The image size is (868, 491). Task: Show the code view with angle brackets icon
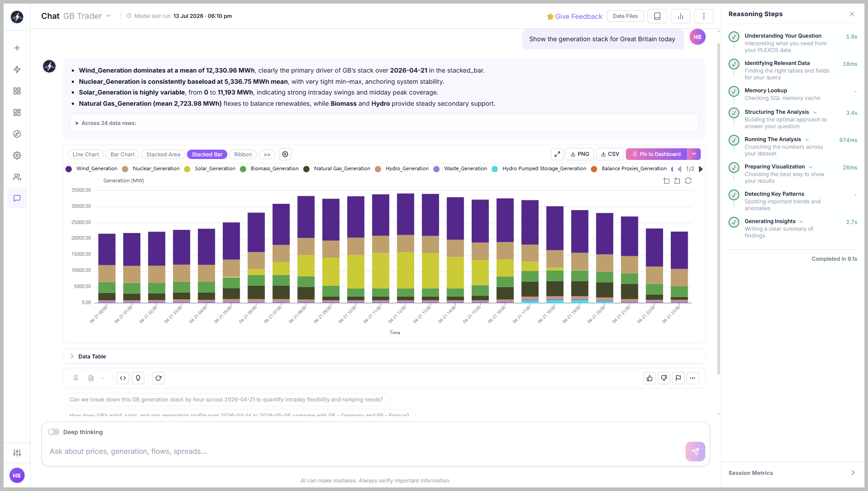(123, 378)
